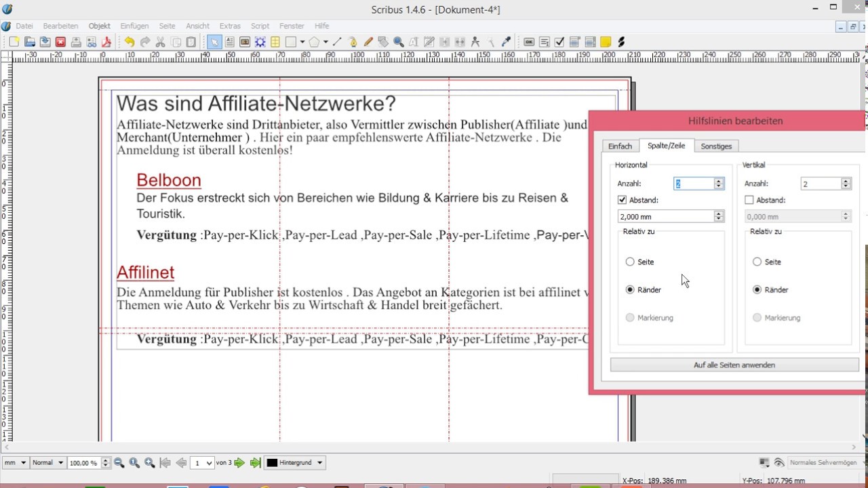Image resolution: width=868 pixels, height=488 pixels.
Task: Select the arrow selection tool
Action: click(x=214, y=42)
